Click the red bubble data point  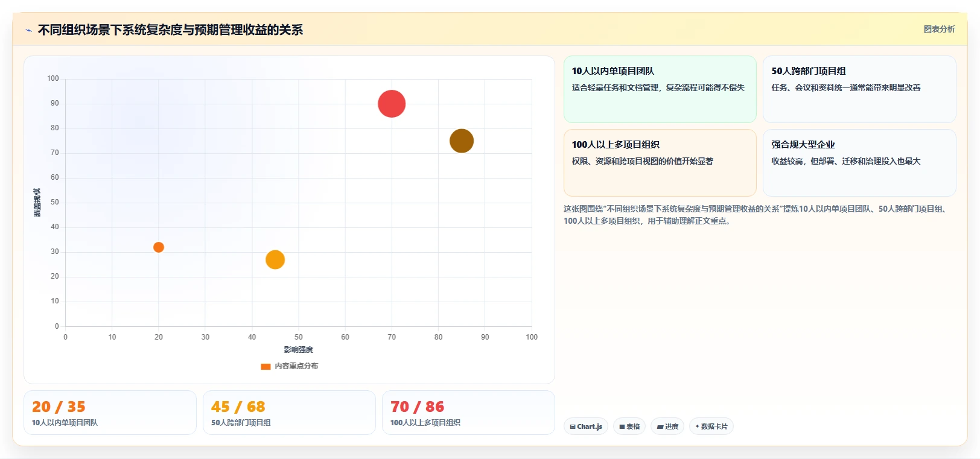click(392, 104)
